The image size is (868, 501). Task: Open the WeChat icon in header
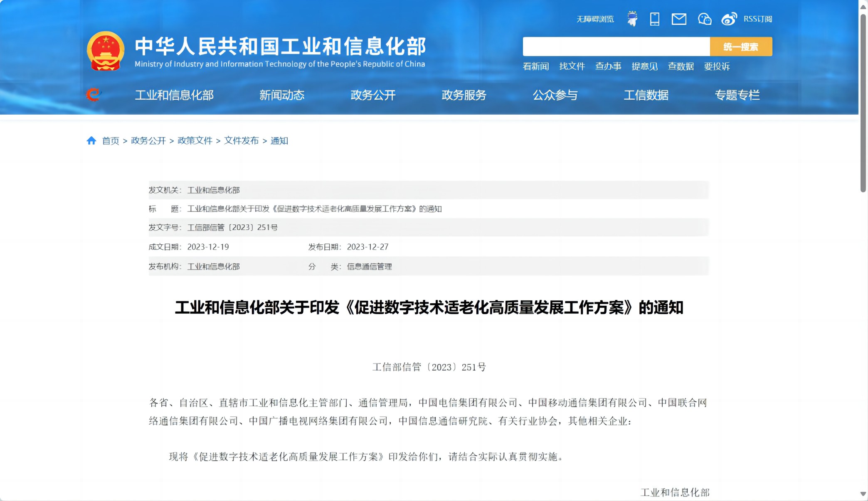[704, 19]
